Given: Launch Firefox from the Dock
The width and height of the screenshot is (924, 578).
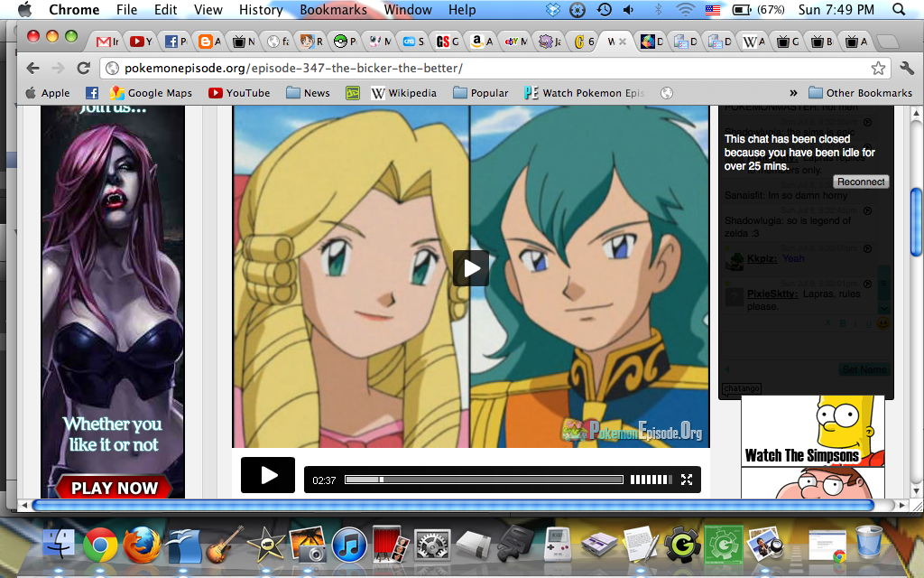Looking at the screenshot, I should 142,543.
